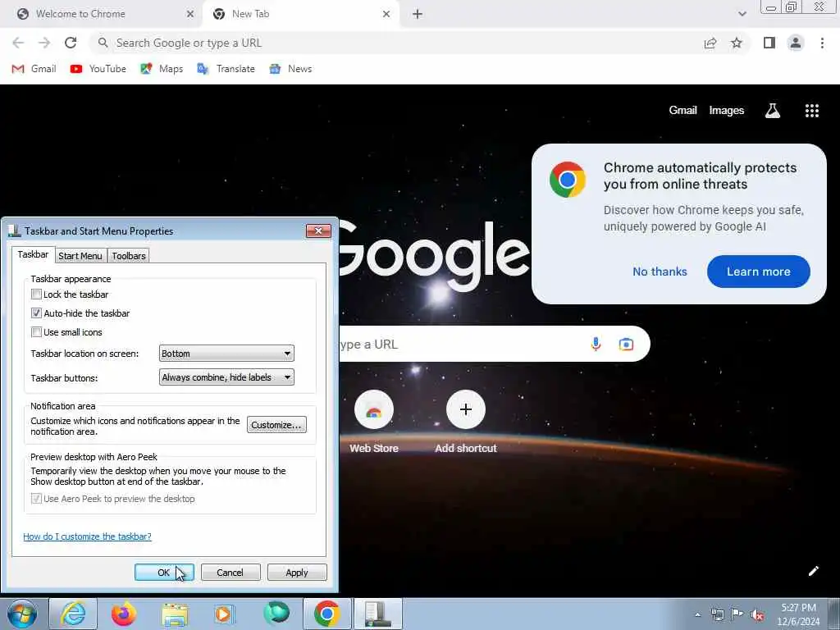The image size is (840, 630).
Task: Open Web Store shortcut
Action: coord(374,422)
